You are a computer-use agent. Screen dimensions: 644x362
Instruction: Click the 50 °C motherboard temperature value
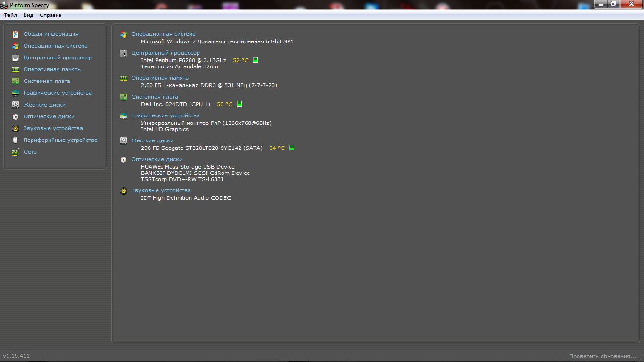pyautogui.click(x=224, y=104)
